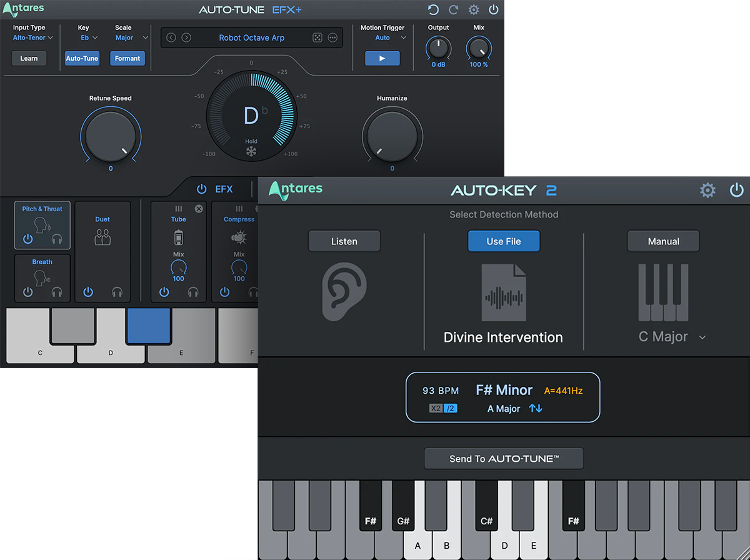Select the Duet people icon

[102, 237]
